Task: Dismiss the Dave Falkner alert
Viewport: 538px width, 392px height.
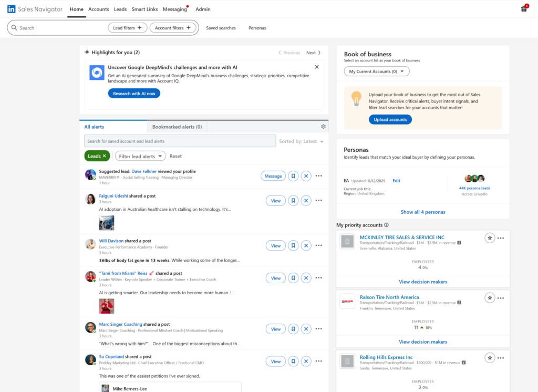Action: pos(306,176)
